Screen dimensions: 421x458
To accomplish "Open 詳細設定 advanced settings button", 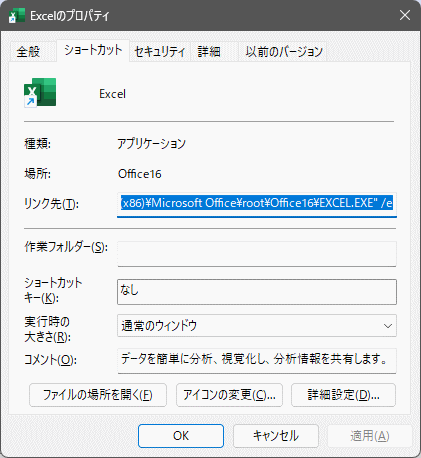I will point(343,395).
